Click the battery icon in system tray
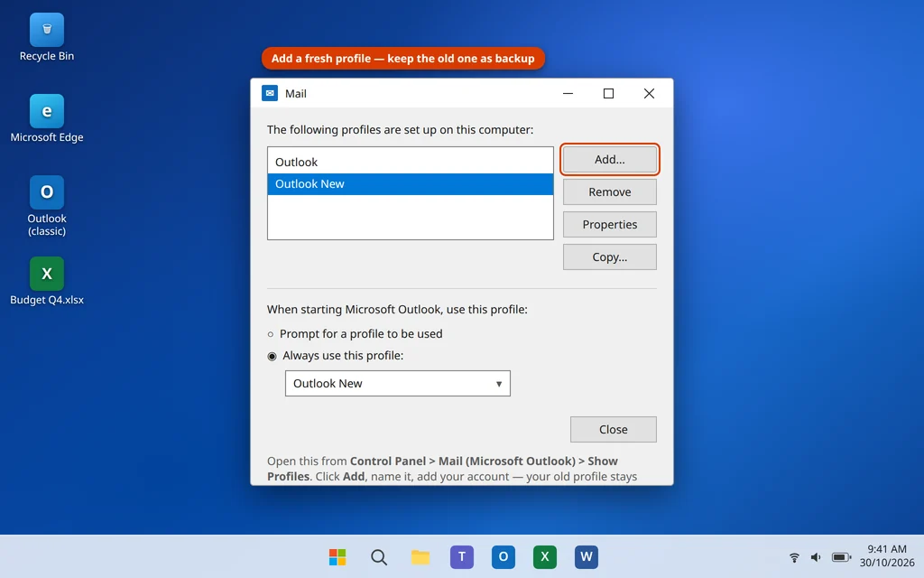This screenshot has width=924, height=578. coord(841,556)
